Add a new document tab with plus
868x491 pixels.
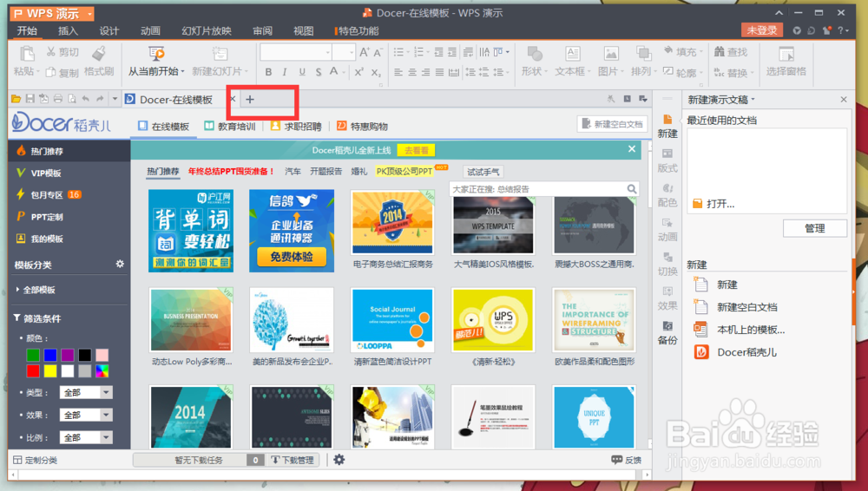coord(250,100)
